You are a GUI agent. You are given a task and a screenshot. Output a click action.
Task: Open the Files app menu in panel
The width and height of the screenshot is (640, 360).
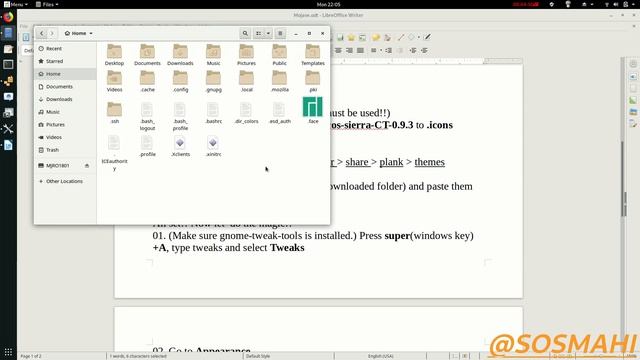coord(47,4)
